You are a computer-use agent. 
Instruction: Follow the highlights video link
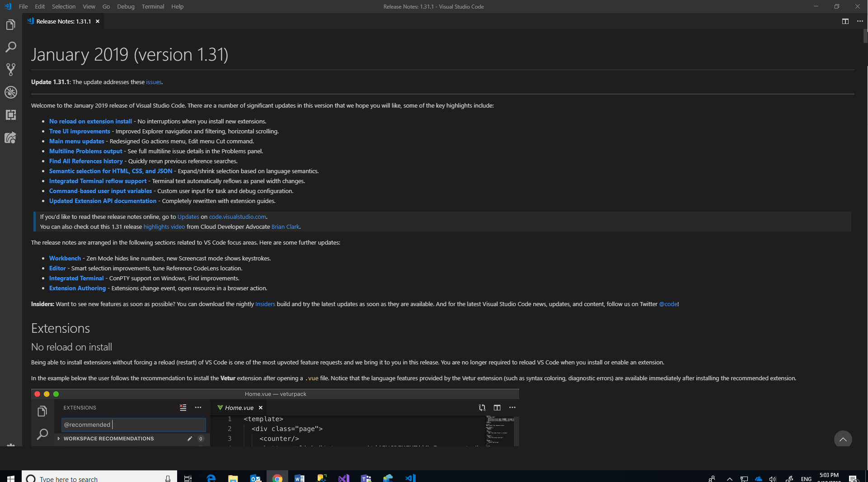164,227
